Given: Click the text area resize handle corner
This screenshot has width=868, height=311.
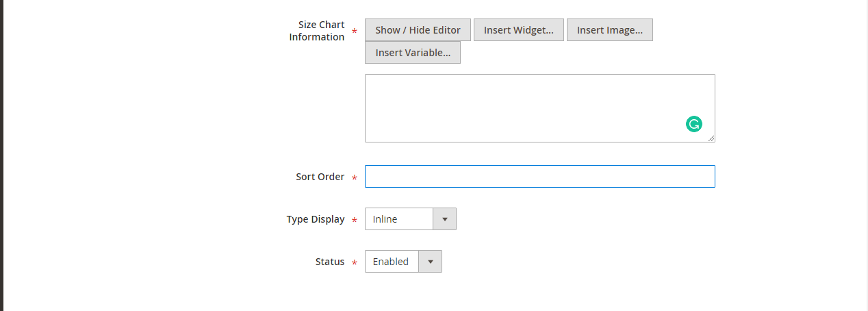Looking at the screenshot, I should (711, 138).
